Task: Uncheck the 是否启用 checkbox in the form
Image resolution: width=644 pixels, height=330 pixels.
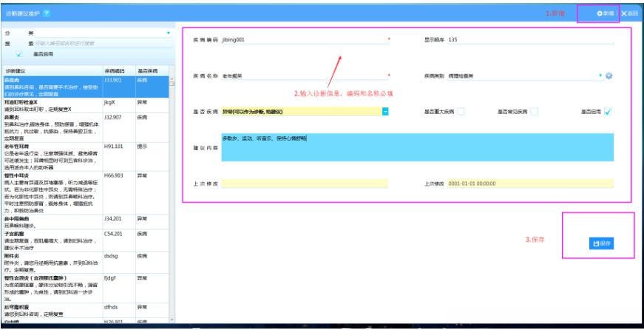Action: [x=608, y=112]
